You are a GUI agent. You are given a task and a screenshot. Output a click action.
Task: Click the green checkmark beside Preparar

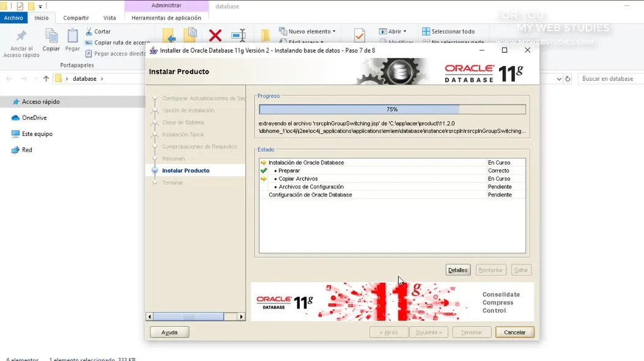(264, 171)
